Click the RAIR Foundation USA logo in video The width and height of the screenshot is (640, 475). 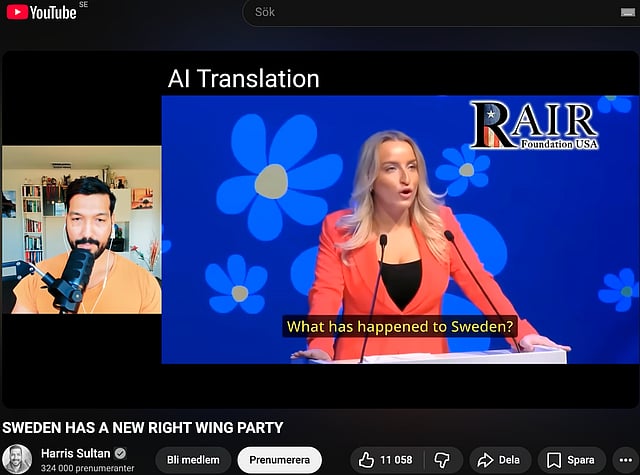[x=534, y=125]
